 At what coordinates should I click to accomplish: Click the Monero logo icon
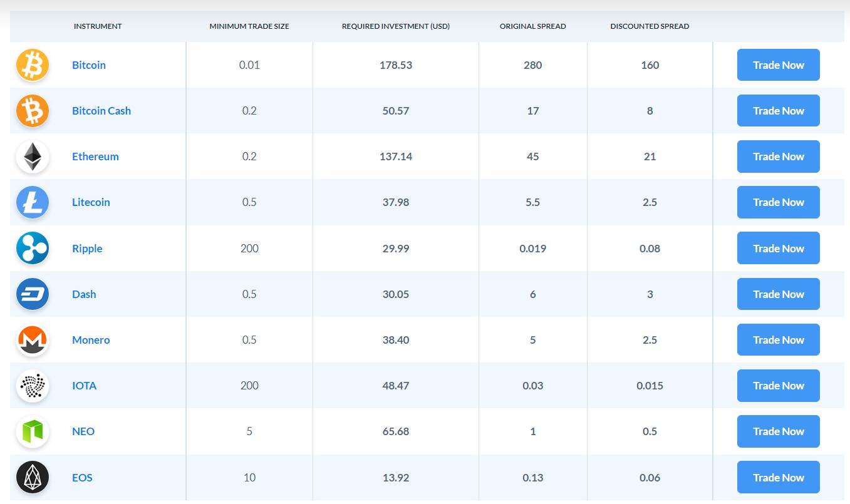(33, 340)
